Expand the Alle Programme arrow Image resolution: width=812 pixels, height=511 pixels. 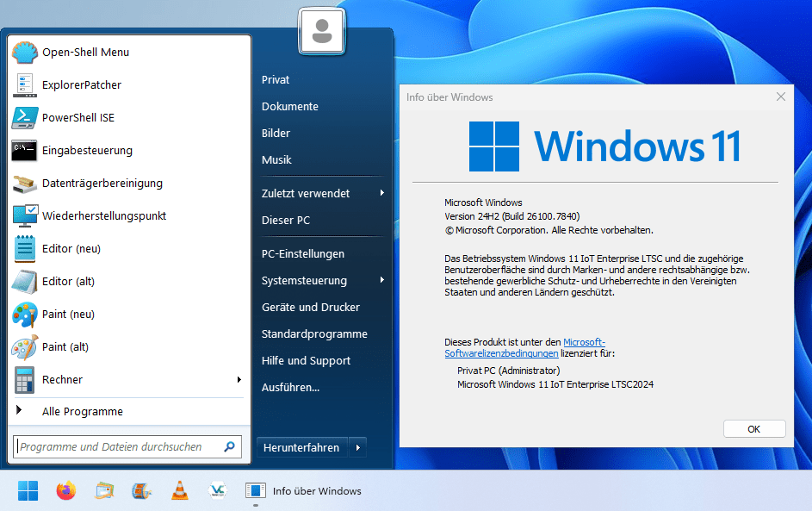tap(19, 410)
